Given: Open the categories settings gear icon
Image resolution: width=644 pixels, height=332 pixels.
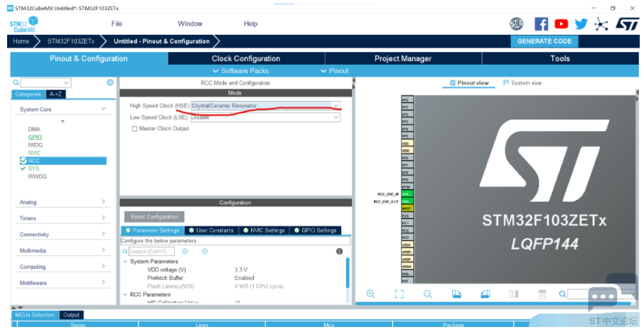Looking at the screenshot, I should pyautogui.click(x=110, y=82).
